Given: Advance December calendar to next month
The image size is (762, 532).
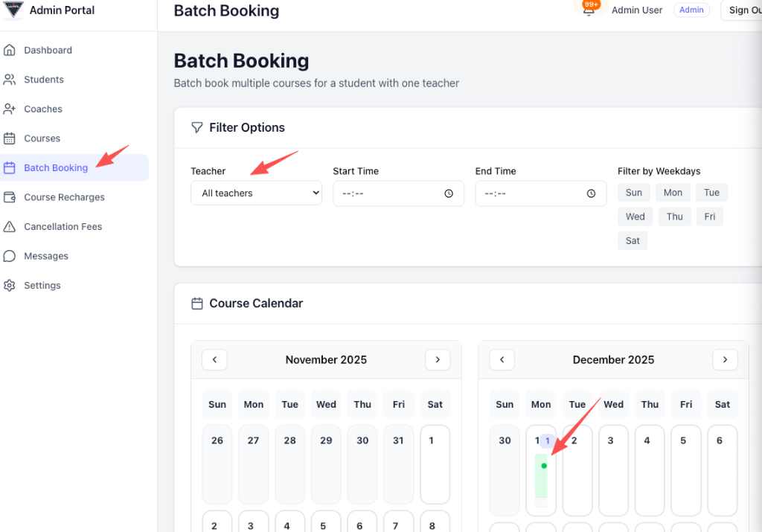Looking at the screenshot, I should pyautogui.click(x=725, y=359).
